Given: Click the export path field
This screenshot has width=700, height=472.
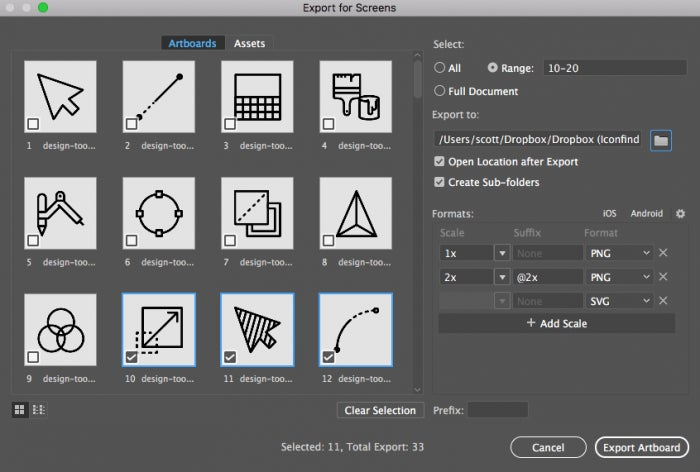Looking at the screenshot, I should pyautogui.click(x=538, y=139).
